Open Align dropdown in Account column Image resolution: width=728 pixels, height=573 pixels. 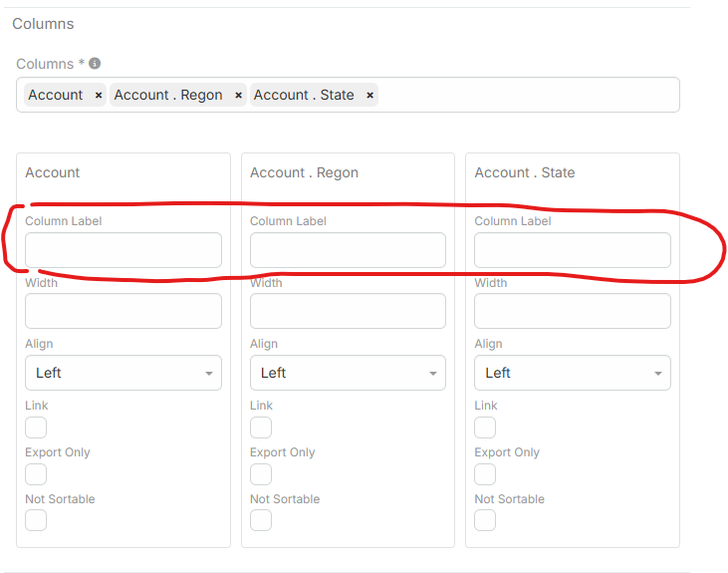[x=122, y=373]
